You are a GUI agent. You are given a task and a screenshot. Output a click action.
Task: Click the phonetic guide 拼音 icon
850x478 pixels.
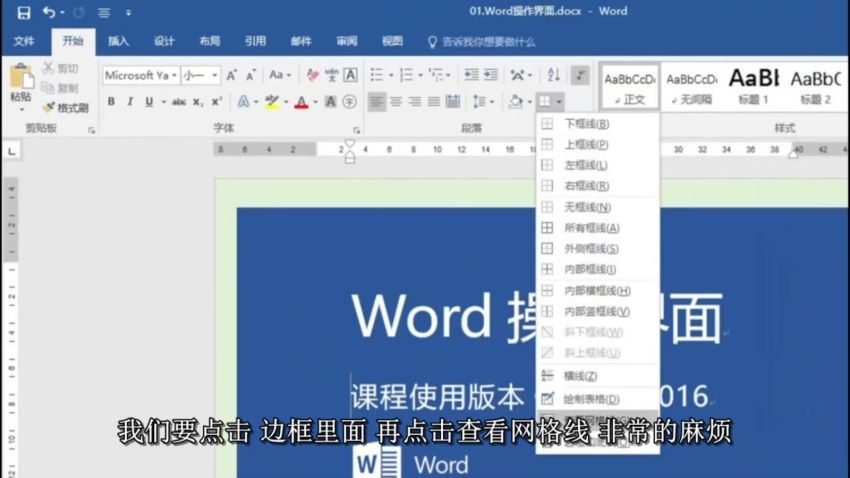coord(331,75)
